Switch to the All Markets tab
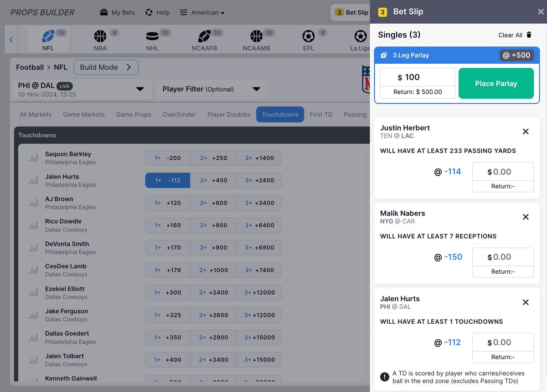 click(x=36, y=115)
